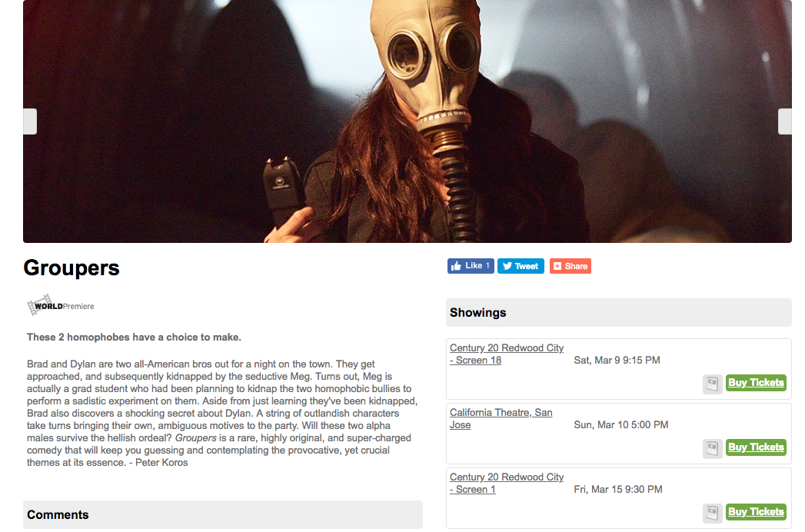Open Century 20 Redwood City Screen 1 link

click(506, 484)
